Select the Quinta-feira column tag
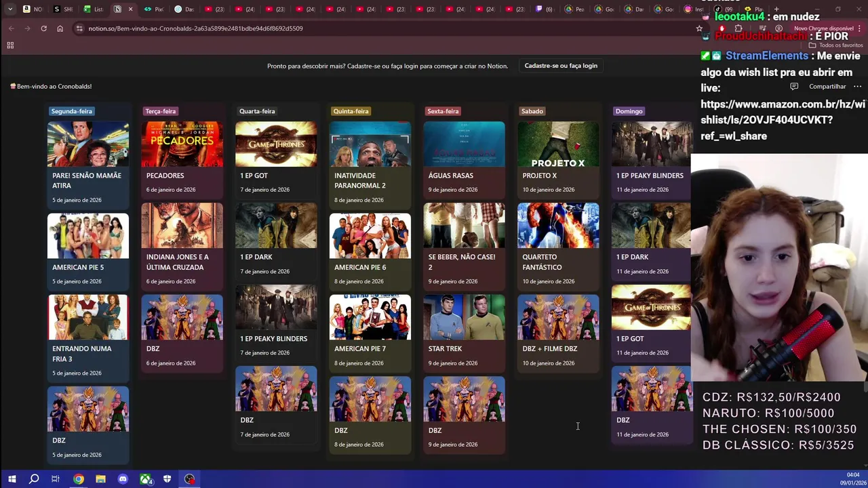868x488 pixels. pyautogui.click(x=351, y=111)
